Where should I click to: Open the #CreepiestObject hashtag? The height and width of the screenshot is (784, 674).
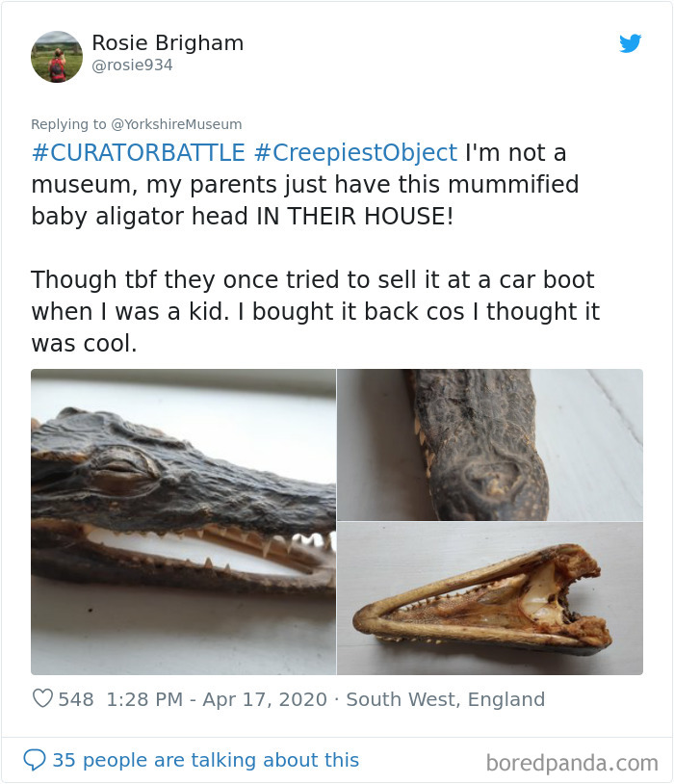(350, 152)
